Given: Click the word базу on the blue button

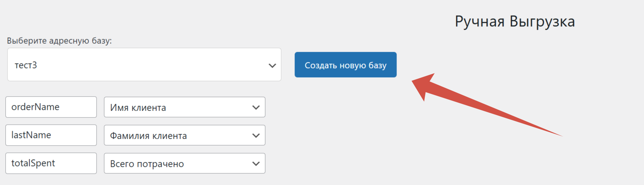Looking at the screenshot, I should pos(377,65).
